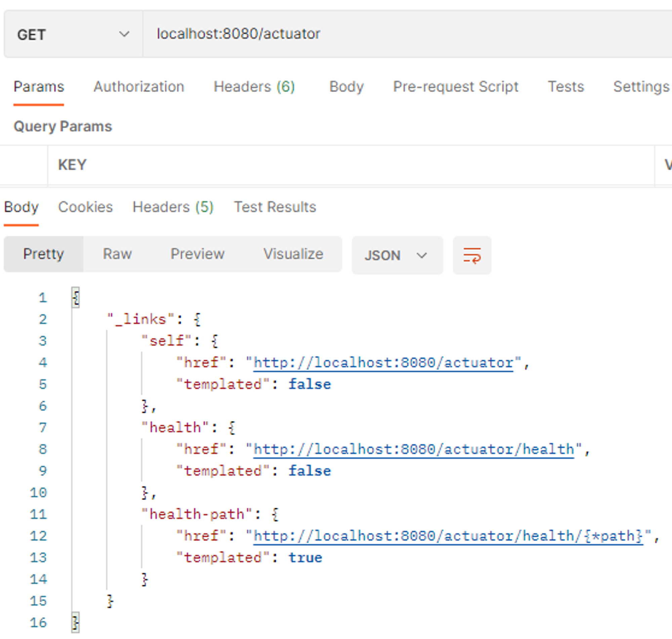Follow the self actuator href link
The width and height of the screenshot is (672, 639).
pyautogui.click(x=383, y=363)
